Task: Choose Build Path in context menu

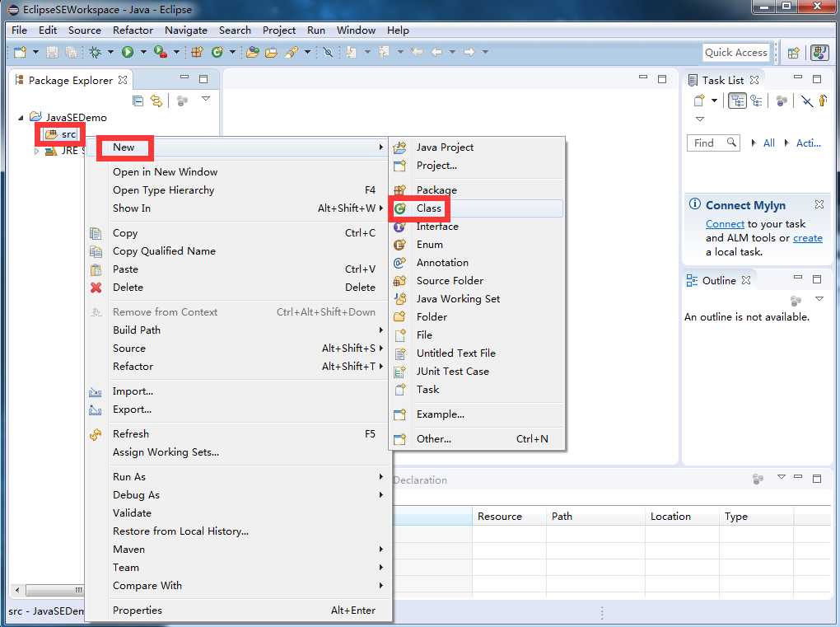Action: pyautogui.click(x=238, y=330)
